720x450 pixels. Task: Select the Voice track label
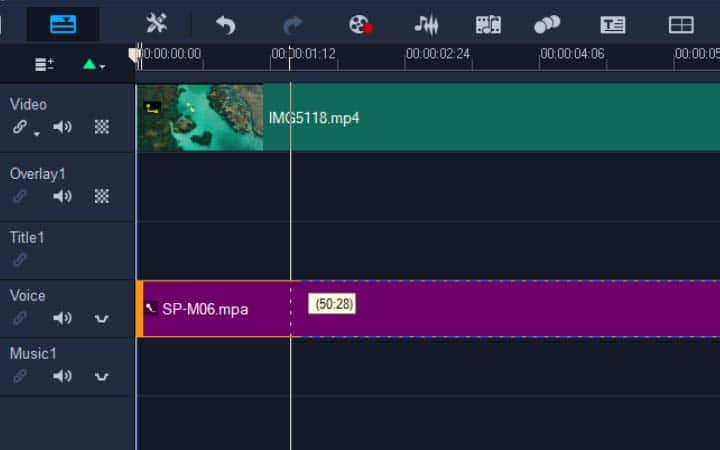[x=28, y=296]
